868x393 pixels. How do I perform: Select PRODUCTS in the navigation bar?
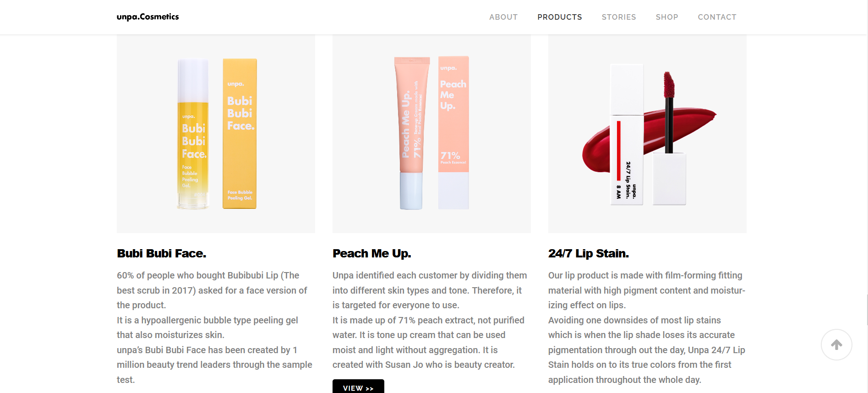click(559, 17)
